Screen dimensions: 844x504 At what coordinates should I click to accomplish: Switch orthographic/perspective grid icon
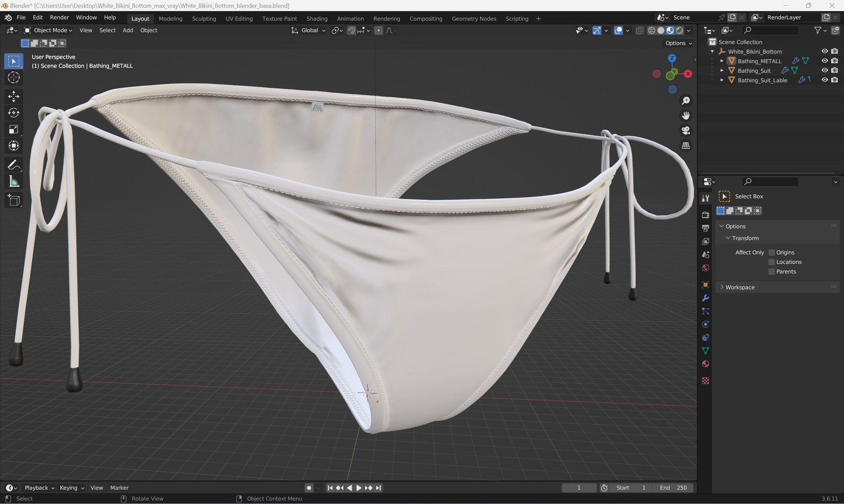686,146
